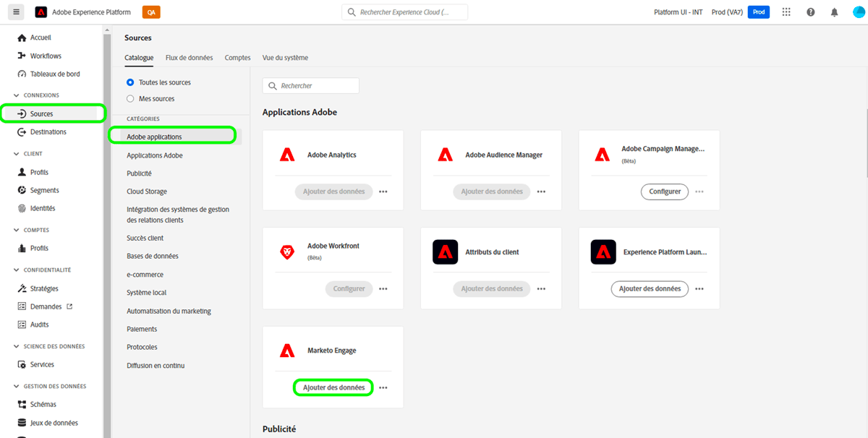868x438 pixels.
Task: Open help with the question mark icon
Action: pos(810,12)
